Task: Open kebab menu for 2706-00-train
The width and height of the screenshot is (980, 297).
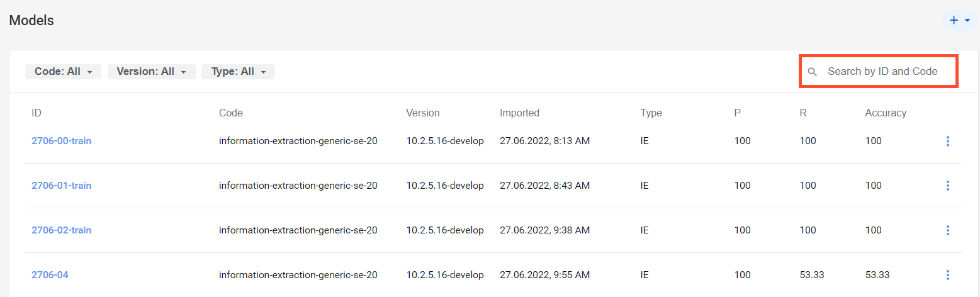Action: (948, 142)
